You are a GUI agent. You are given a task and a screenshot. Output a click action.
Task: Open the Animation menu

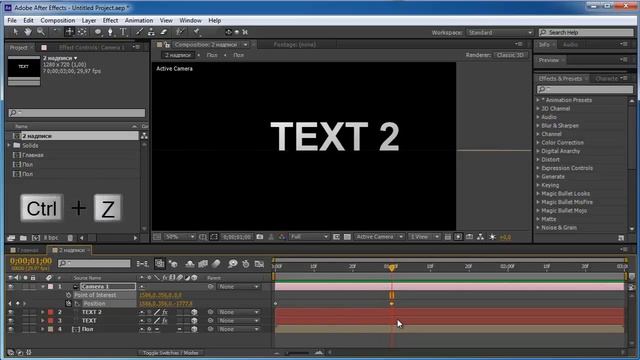[x=139, y=20]
